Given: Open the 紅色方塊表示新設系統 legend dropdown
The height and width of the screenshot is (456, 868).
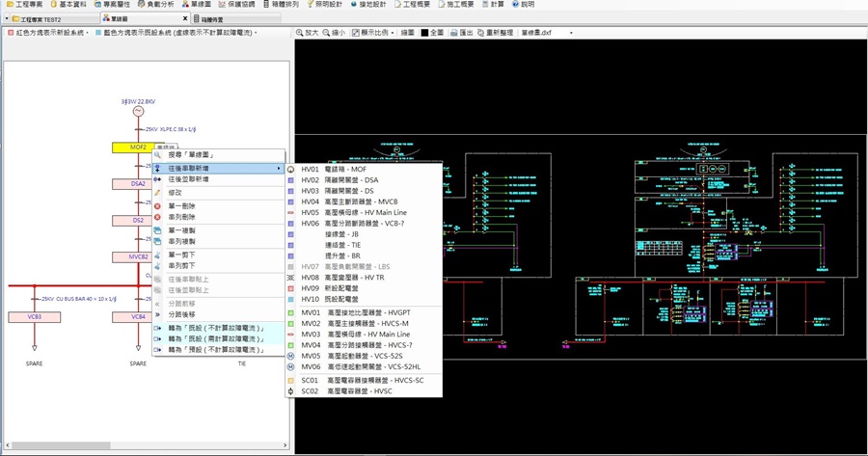Looking at the screenshot, I should click(48, 33).
